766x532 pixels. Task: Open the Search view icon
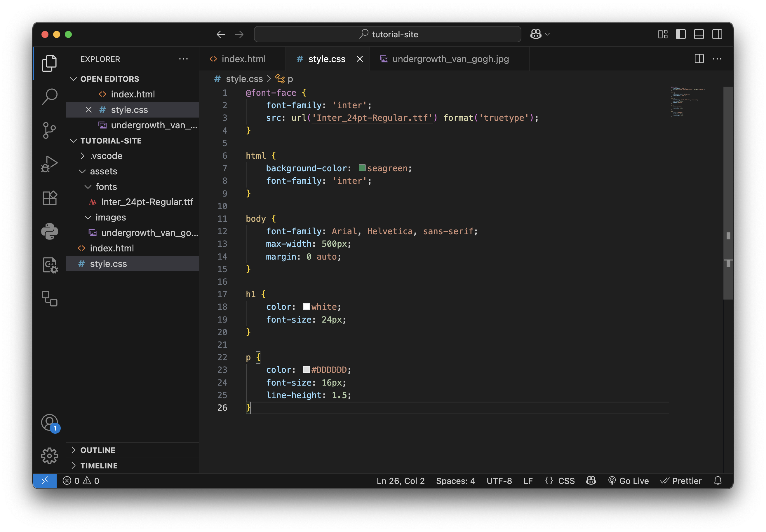click(49, 97)
